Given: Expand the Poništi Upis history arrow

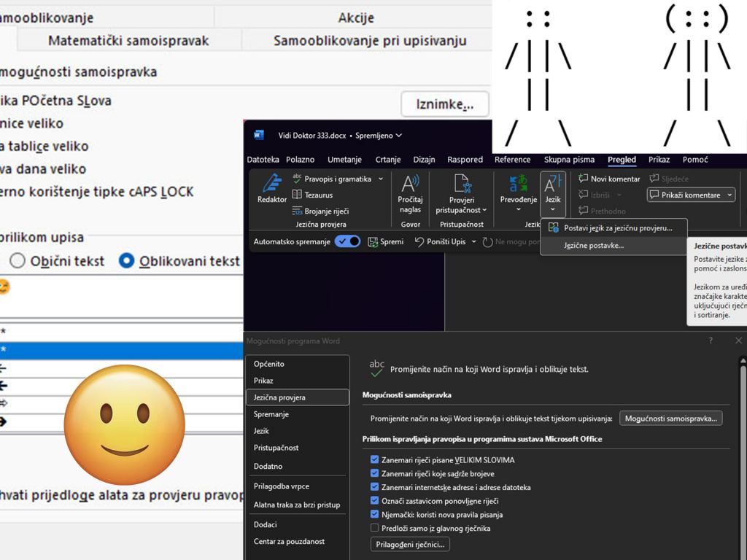Looking at the screenshot, I should [x=473, y=242].
